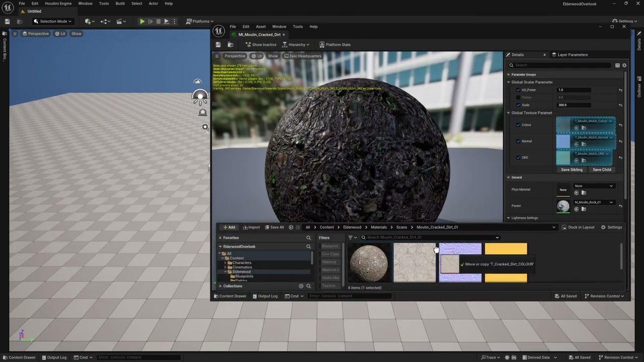The width and height of the screenshot is (644, 362).
Task: Switch to the Layer Parameters tab
Action: point(570,55)
